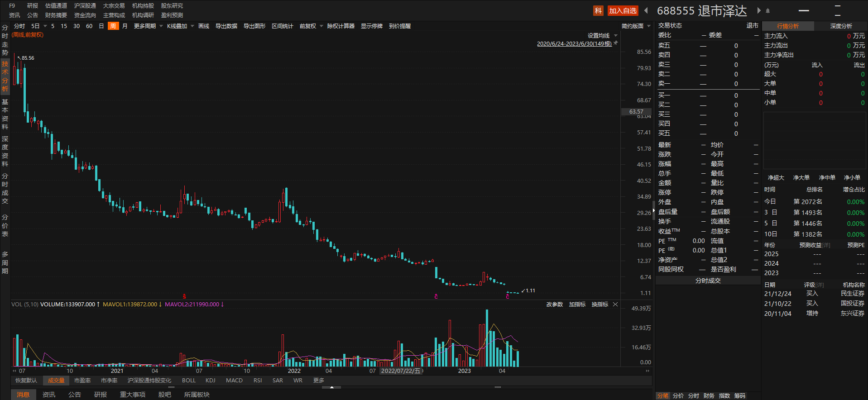Click the 恢复默认 button
The width and height of the screenshot is (868, 400).
[26, 381]
